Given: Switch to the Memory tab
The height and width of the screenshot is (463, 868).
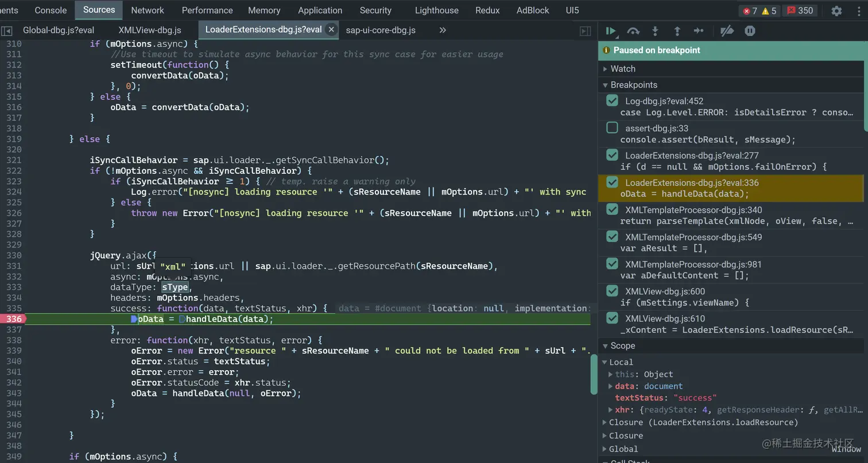Looking at the screenshot, I should 264,10.
